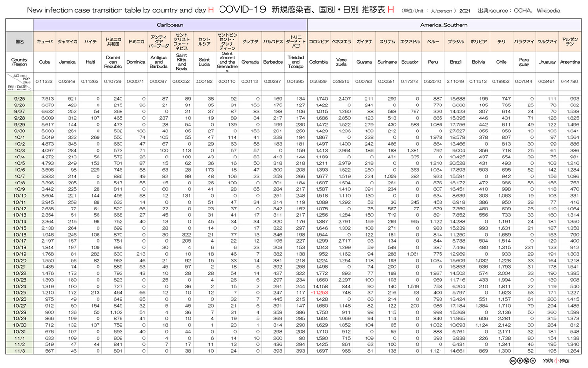Click the 11/3 date row label
This screenshot has width=588, height=368.
click(20, 350)
